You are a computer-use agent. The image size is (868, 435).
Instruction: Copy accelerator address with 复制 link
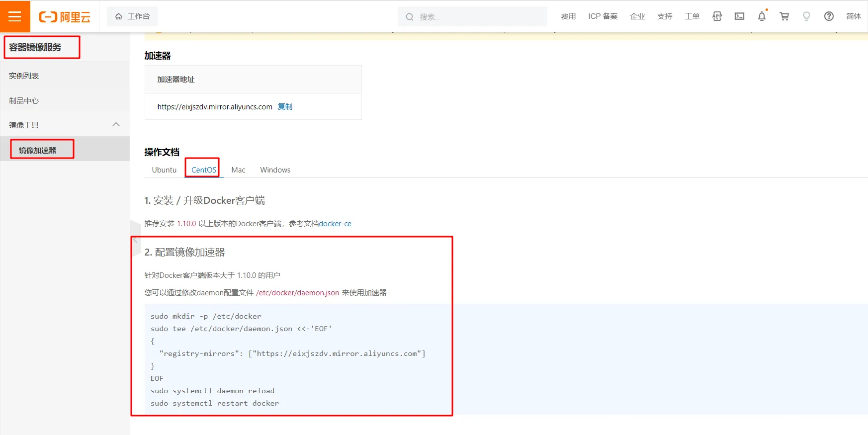point(285,106)
